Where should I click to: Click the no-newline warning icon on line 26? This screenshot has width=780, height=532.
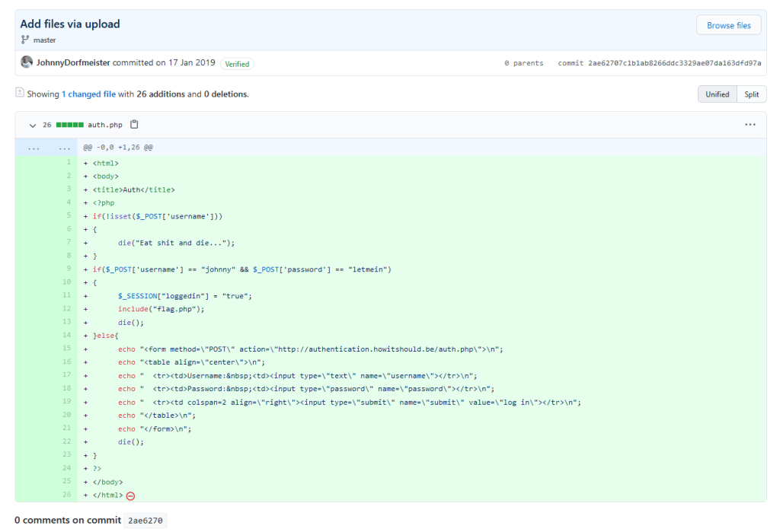(130, 495)
